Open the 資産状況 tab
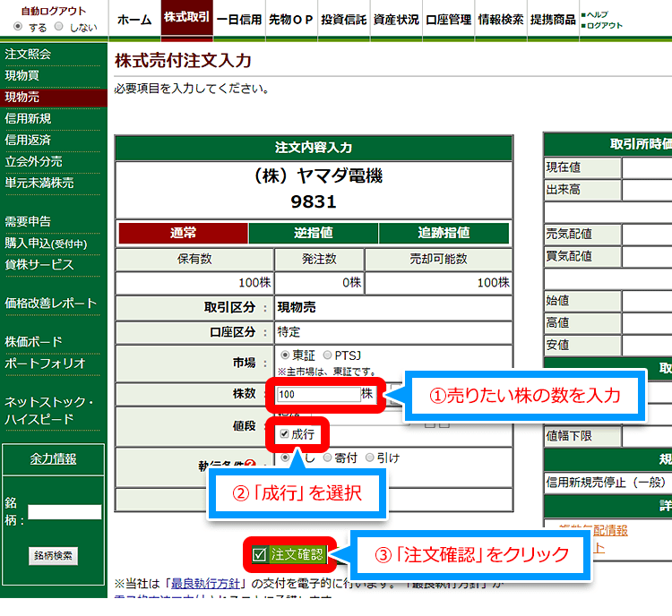Image resolution: width=672 pixels, height=616 pixels. (396, 20)
